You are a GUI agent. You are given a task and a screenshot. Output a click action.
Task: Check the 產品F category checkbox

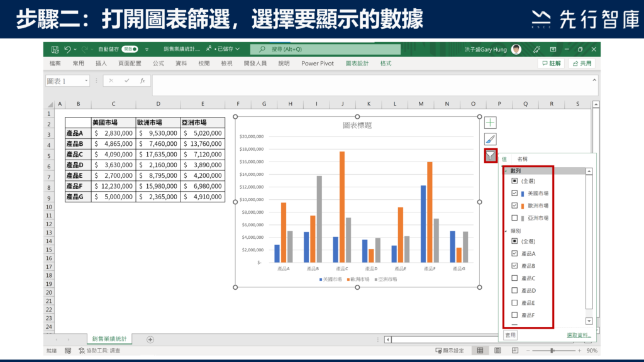[x=514, y=315]
